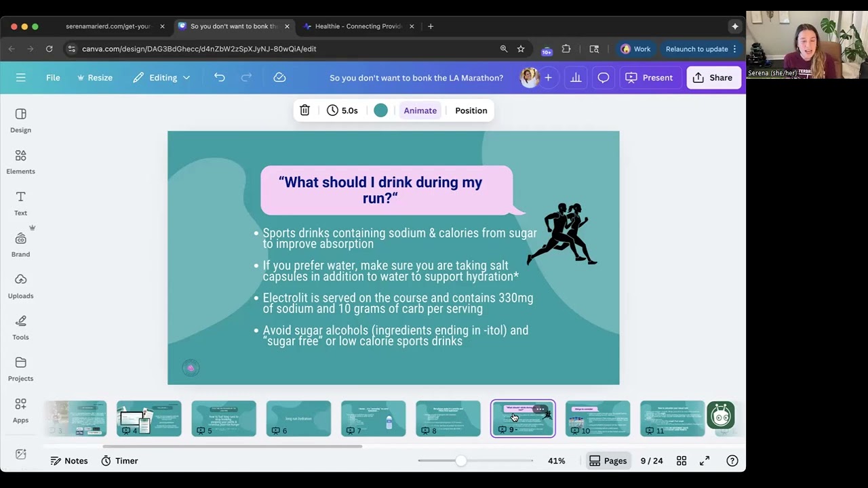Click the user avatar in header

point(529,77)
